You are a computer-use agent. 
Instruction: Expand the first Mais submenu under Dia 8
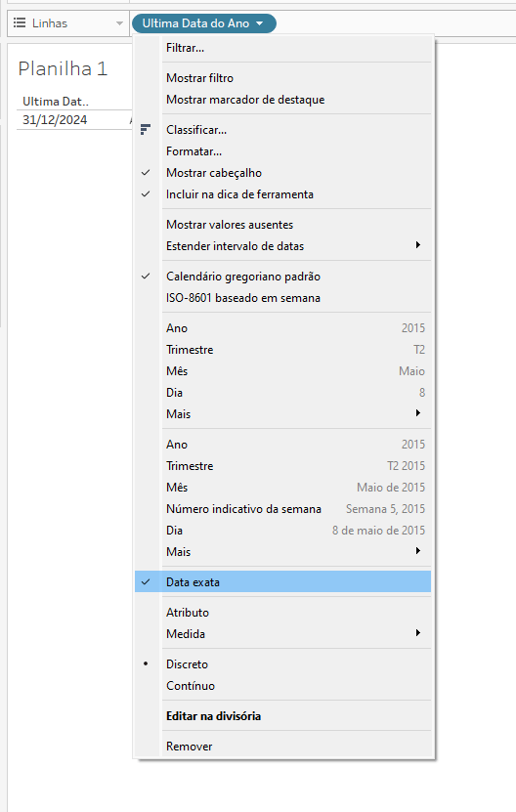(417, 413)
